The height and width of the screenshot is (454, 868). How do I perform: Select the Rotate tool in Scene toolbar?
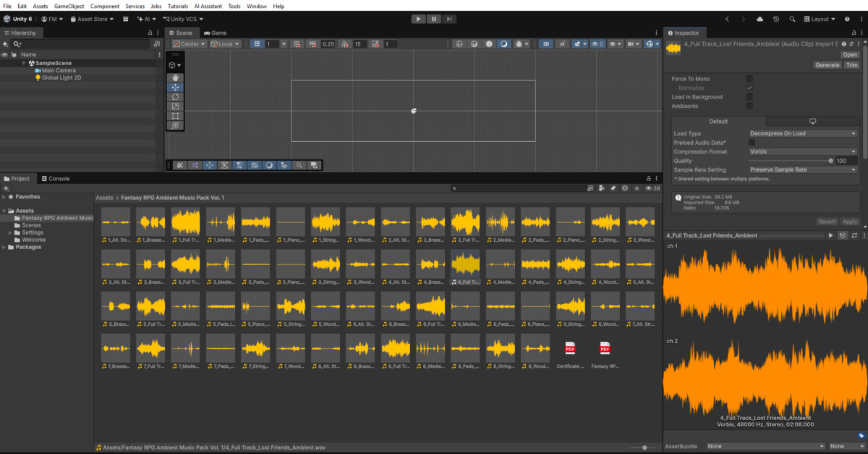point(176,96)
